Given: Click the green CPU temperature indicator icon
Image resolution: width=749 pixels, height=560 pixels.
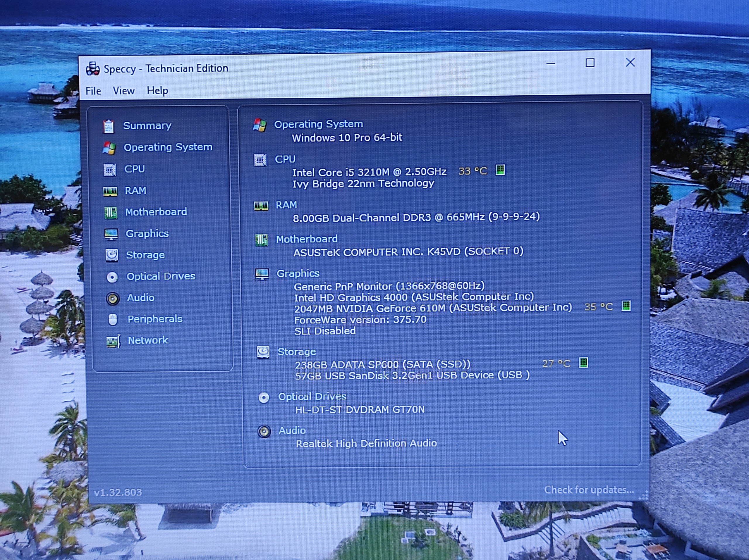Looking at the screenshot, I should click(x=500, y=170).
